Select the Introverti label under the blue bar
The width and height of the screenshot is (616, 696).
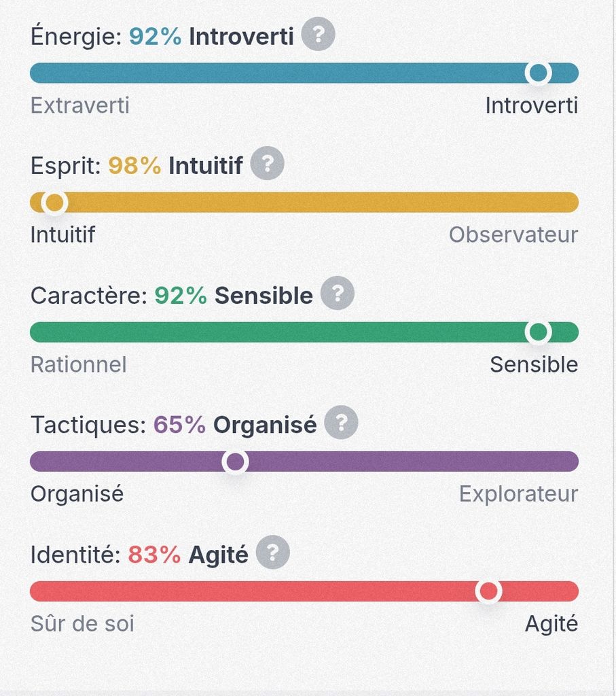pos(531,105)
